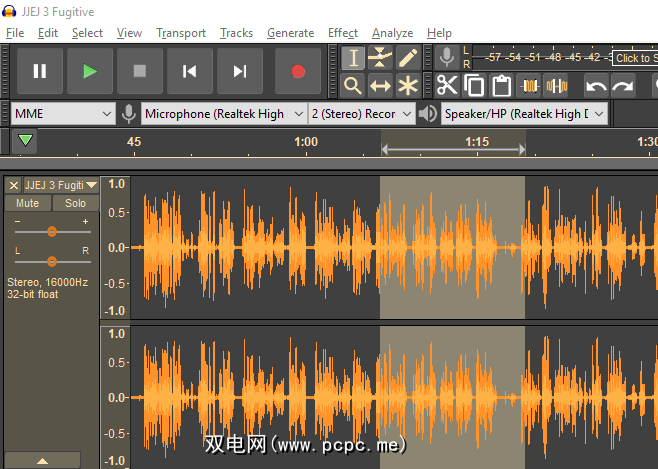Click the recording meter microphone icon
This screenshot has width=658, height=469.
447,57
